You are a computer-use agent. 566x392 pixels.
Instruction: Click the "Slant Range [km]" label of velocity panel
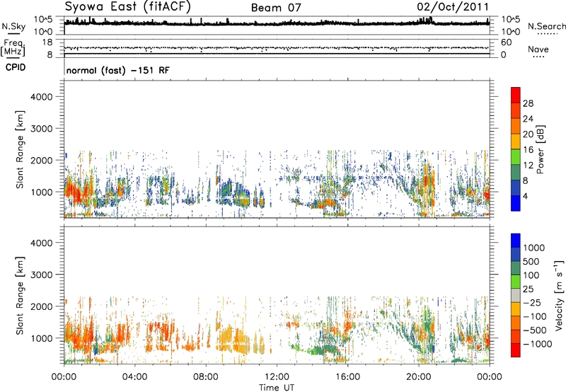[20, 296]
